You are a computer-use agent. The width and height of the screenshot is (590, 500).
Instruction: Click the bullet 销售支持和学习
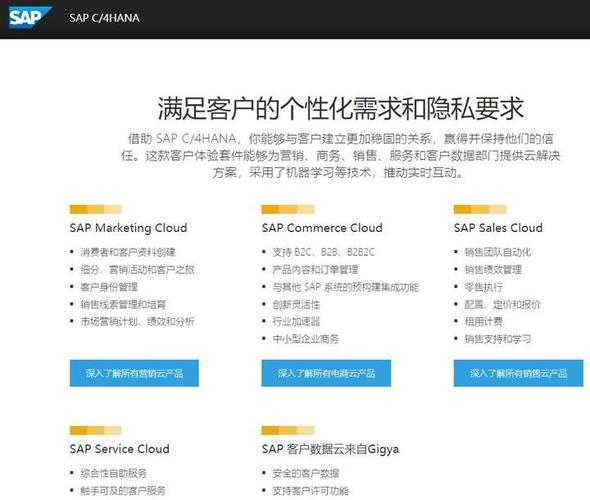coord(498,339)
